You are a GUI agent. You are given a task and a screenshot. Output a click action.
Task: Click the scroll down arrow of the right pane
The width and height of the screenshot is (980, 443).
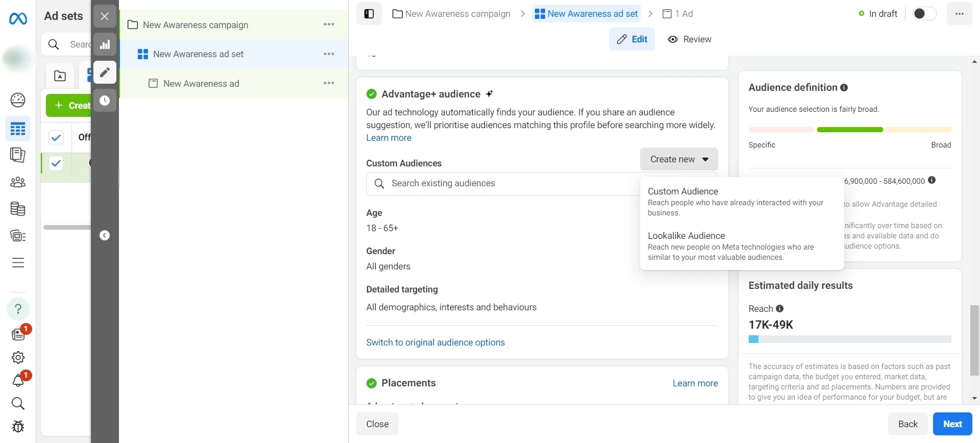coord(974,399)
